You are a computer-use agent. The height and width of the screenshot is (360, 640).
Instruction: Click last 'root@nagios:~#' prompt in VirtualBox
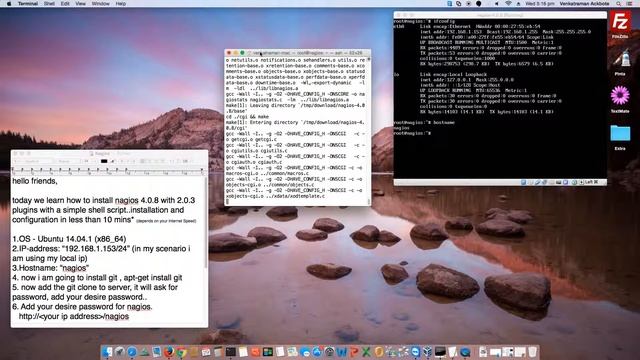tap(412, 133)
